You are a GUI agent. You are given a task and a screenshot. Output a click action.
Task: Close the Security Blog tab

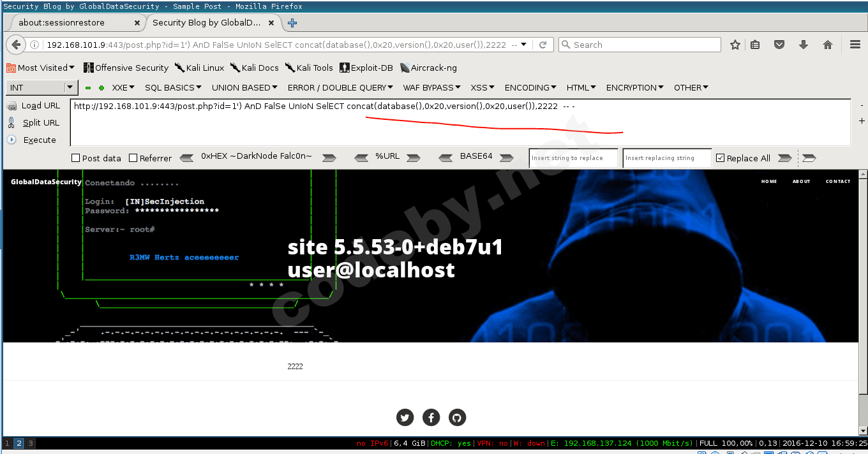[x=271, y=23]
